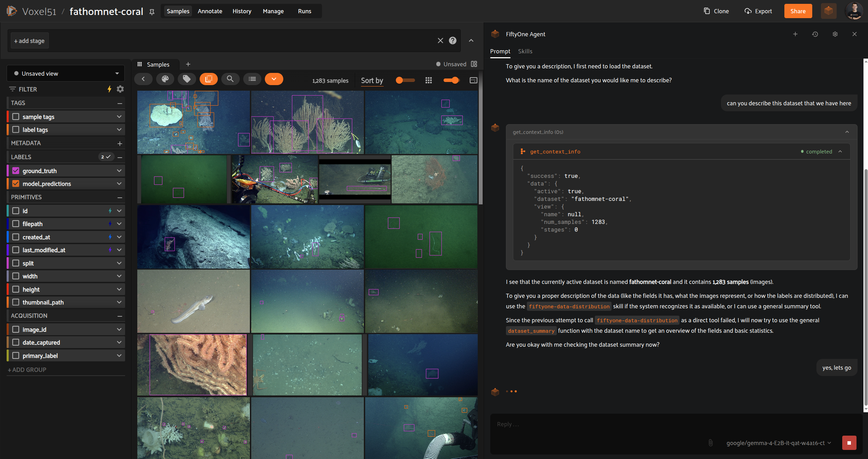This screenshot has height=459, width=868.
Task: Collapse the TAGS group
Action: [x=120, y=103]
